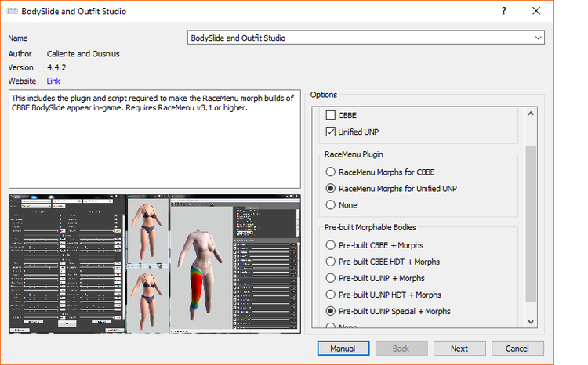The width and height of the screenshot is (588, 365).
Task: Open the Name dropdown arrow
Action: [x=538, y=38]
